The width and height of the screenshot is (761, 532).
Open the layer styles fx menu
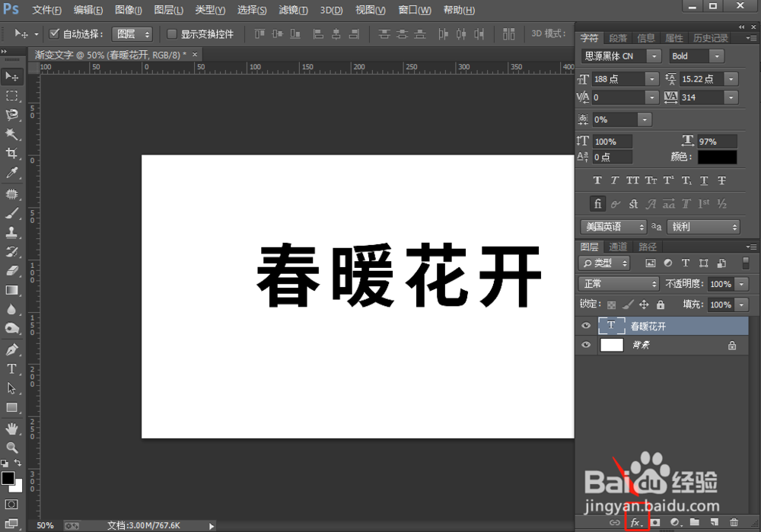pos(635,523)
